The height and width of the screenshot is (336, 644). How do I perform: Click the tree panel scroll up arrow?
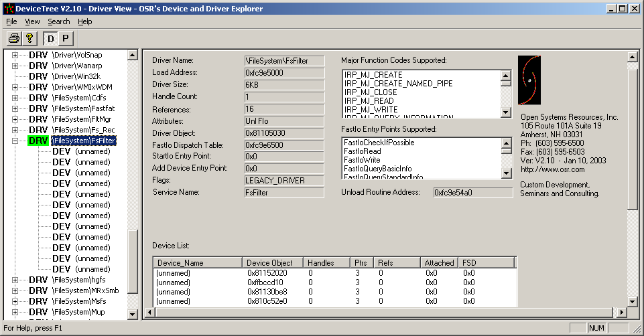[133, 55]
